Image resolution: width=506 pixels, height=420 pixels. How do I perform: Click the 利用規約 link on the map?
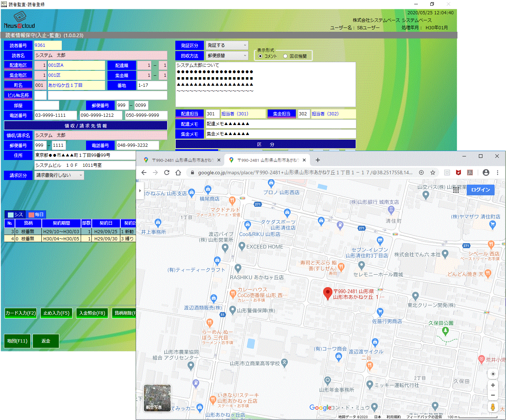[394, 417]
